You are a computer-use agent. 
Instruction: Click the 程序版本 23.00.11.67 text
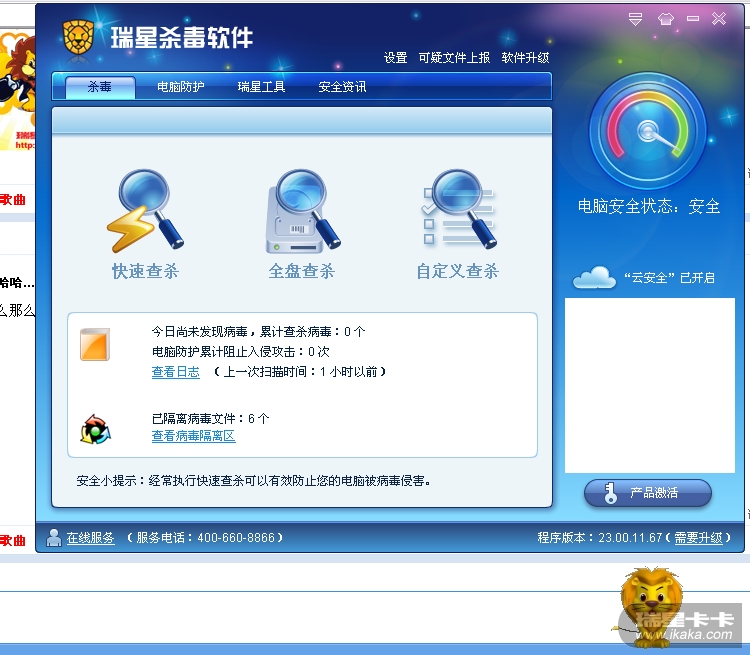point(600,538)
